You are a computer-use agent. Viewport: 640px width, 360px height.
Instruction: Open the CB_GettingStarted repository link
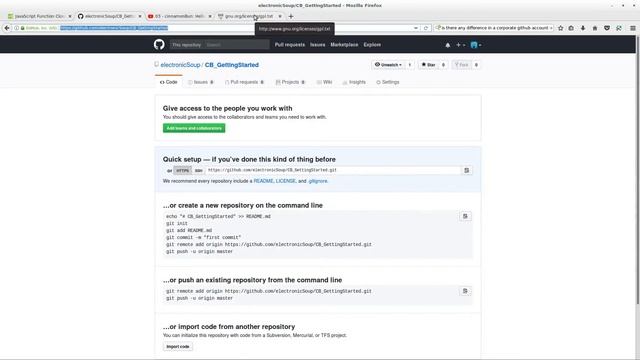click(x=231, y=65)
